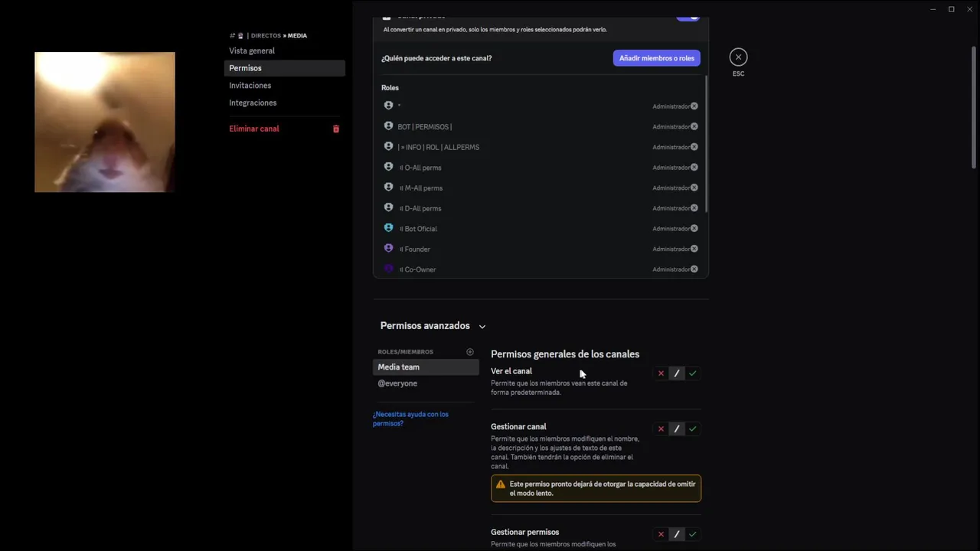Viewport: 980px width, 551px height.
Task: Remove the D-All perms role
Action: coord(694,208)
